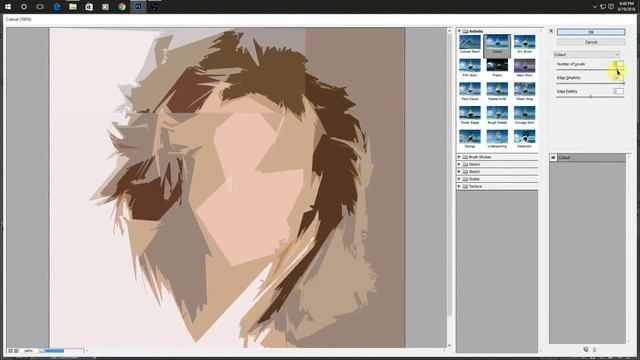640x360 pixels.
Task: Click the Edge Fidelity value field
Action: [618, 91]
